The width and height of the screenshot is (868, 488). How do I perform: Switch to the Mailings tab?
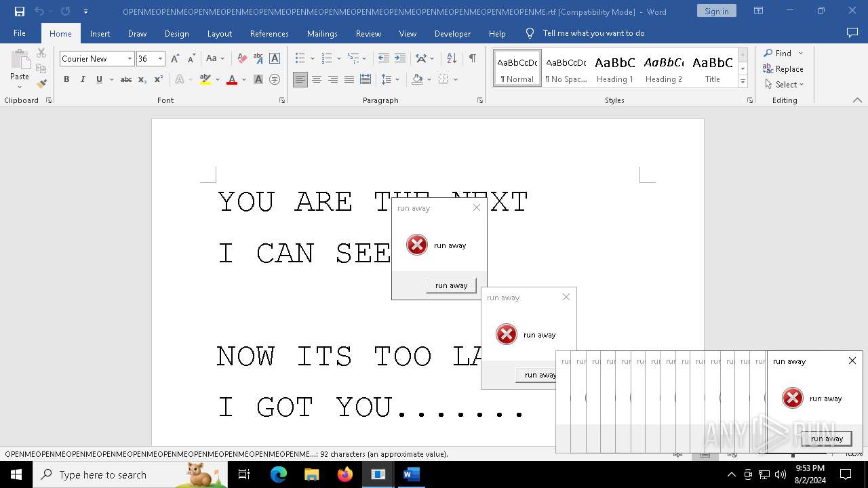(322, 33)
